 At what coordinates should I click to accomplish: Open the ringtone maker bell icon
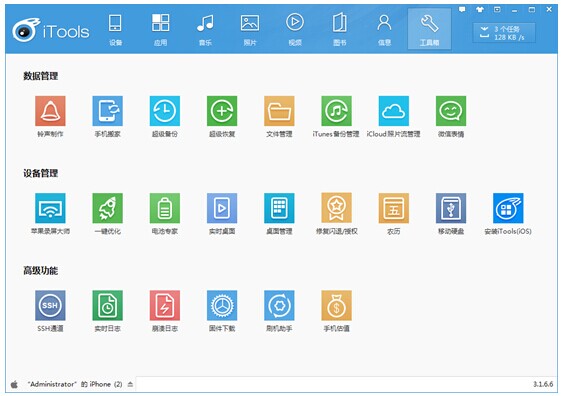[50, 111]
